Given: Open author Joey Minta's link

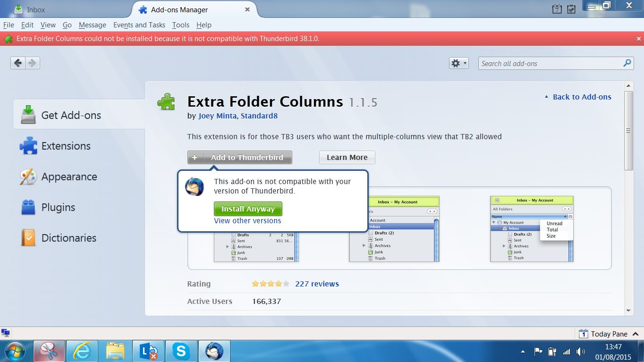Looking at the screenshot, I should point(218,116).
